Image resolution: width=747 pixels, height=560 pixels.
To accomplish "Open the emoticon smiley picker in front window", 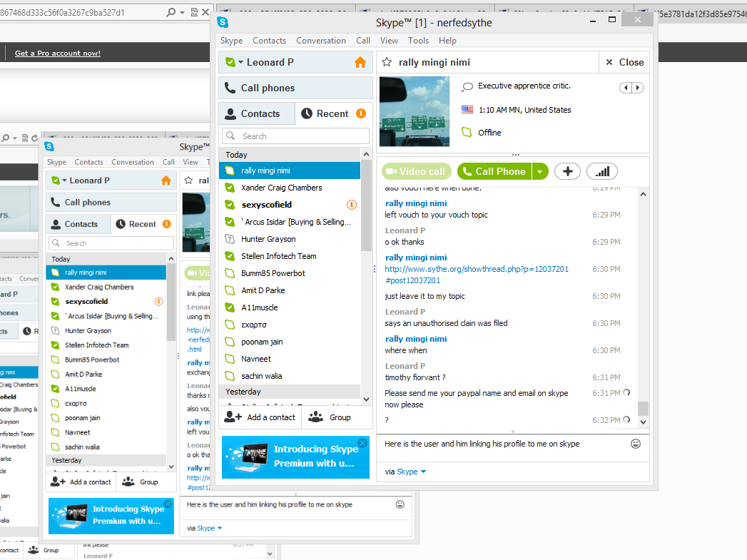I will point(636,444).
